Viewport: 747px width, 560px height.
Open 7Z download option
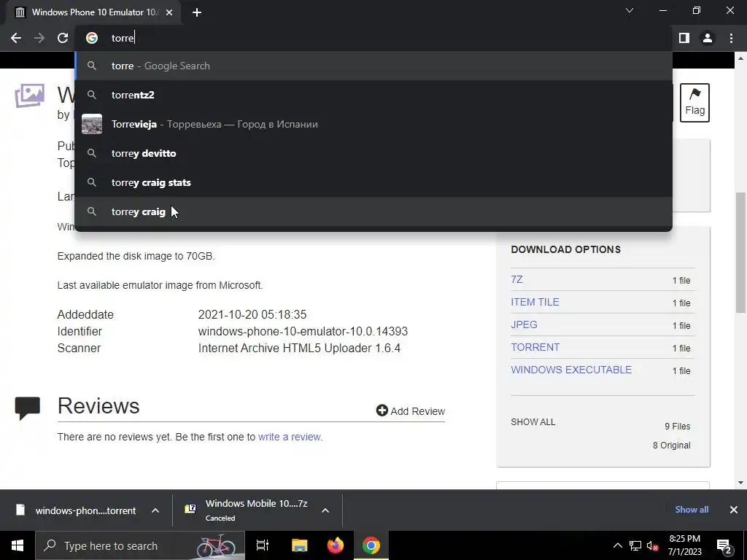(x=516, y=279)
